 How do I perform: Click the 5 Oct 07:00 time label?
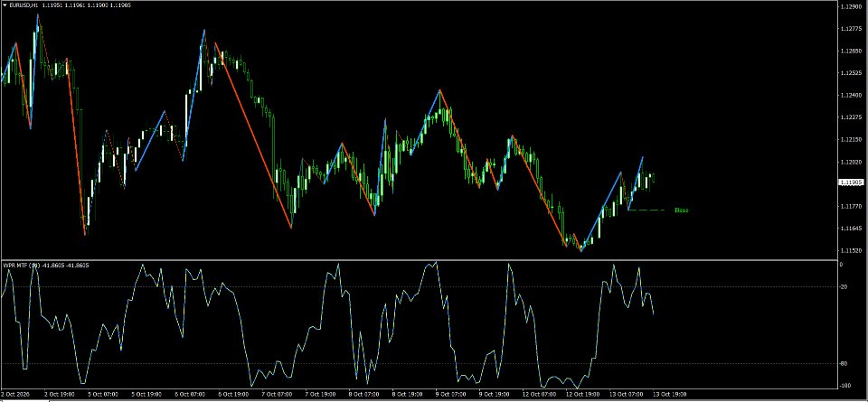103,394
